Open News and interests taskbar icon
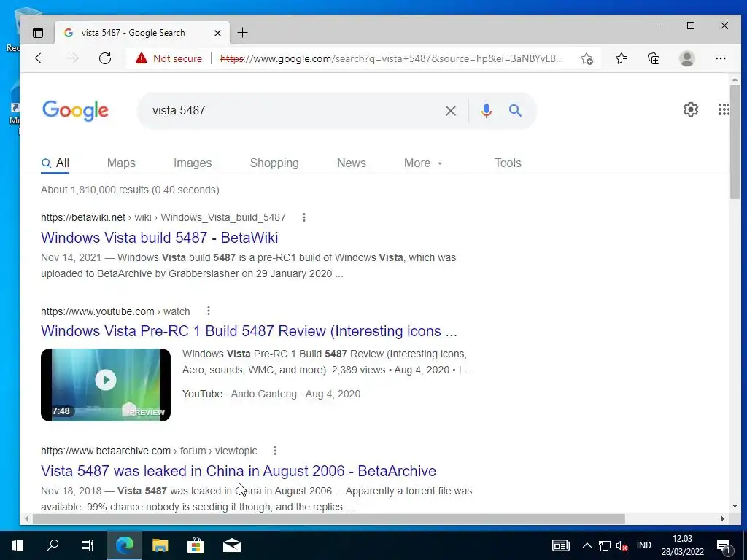Image resolution: width=747 pixels, height=560 pixels. tap(561, 545)
